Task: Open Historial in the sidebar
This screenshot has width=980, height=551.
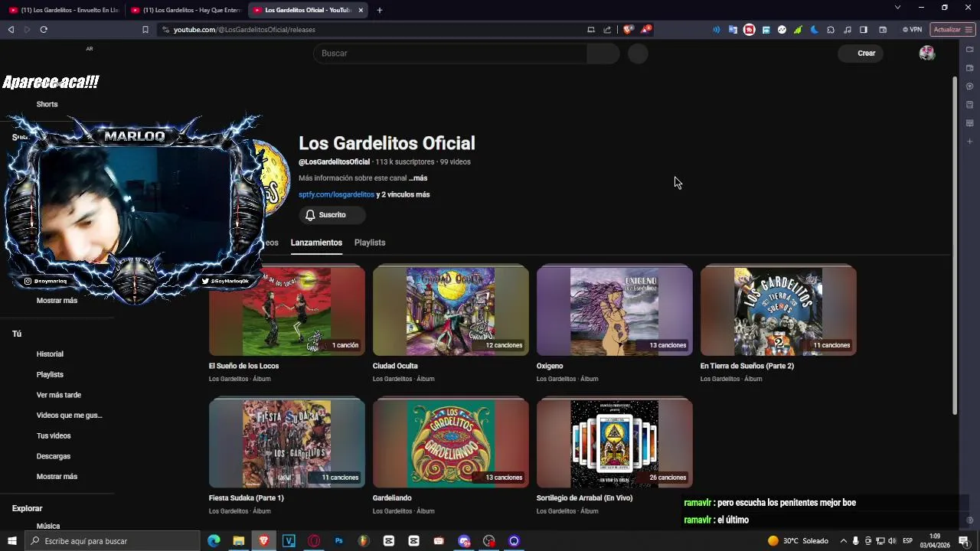Action: pyautogui.click(x=50, y=354)
